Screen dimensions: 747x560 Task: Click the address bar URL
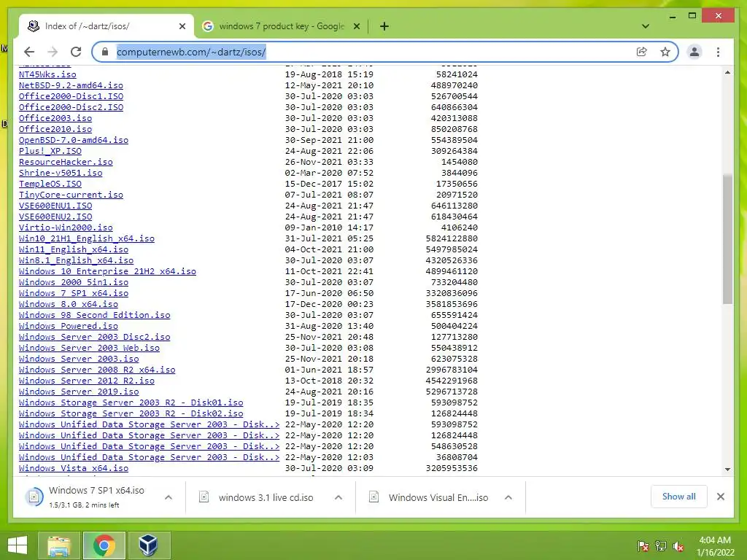[191, 52]
